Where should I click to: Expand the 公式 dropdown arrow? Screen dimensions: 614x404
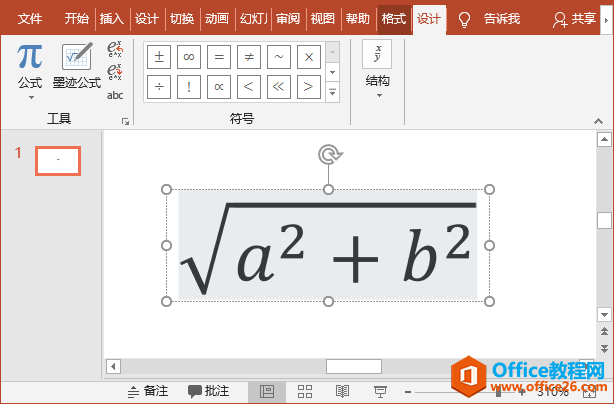click(x=31, y=97)
